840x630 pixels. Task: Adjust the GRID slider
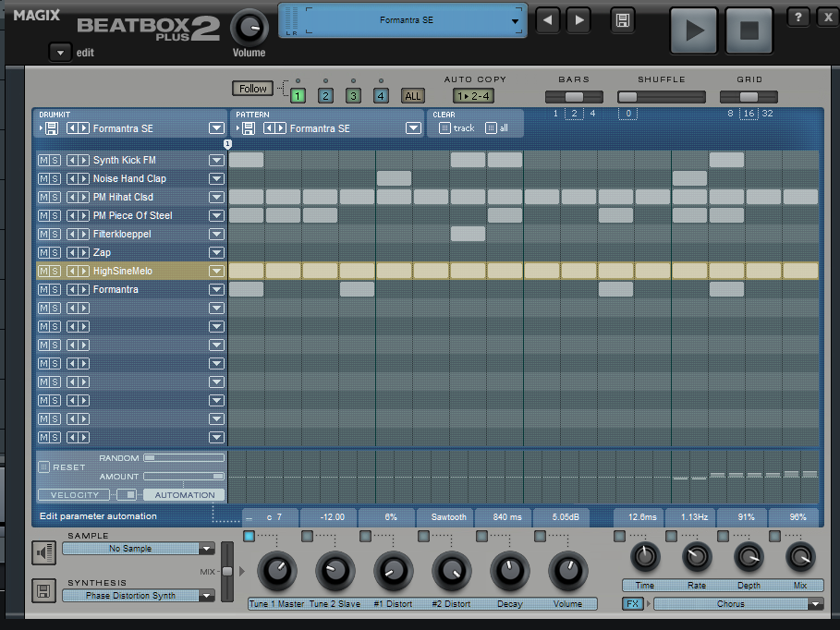749,97
